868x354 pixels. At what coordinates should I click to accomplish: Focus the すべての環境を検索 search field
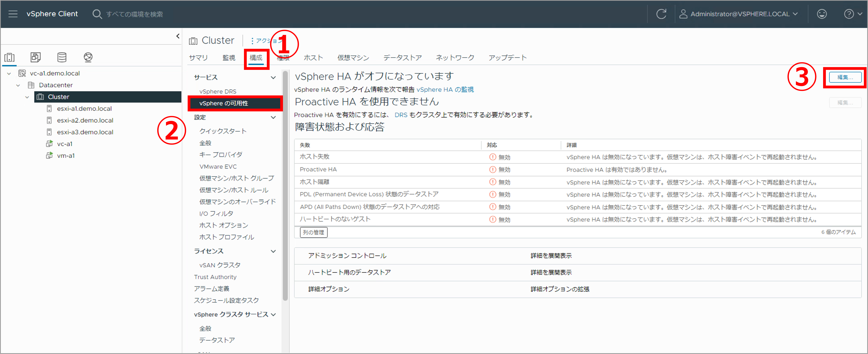click(134, 14)
